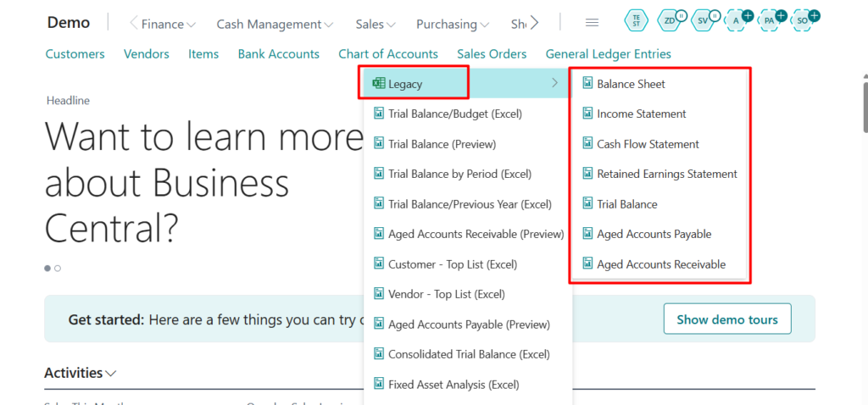Open the Chart of Accounts link
The image size is (868, 405).
[388, 53]
